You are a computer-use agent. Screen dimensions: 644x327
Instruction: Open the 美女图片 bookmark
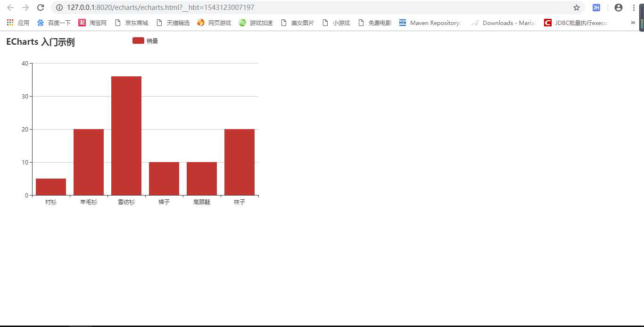pos(297,23)
